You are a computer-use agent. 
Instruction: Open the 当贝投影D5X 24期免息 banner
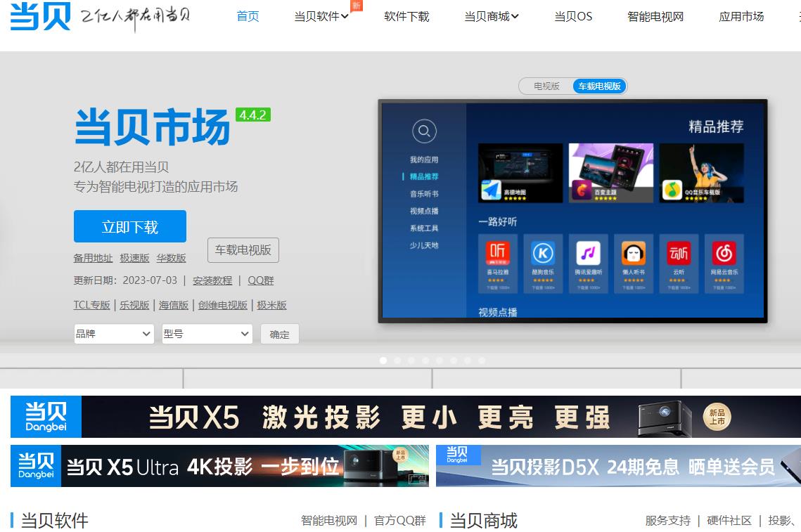tap(619, 466)
